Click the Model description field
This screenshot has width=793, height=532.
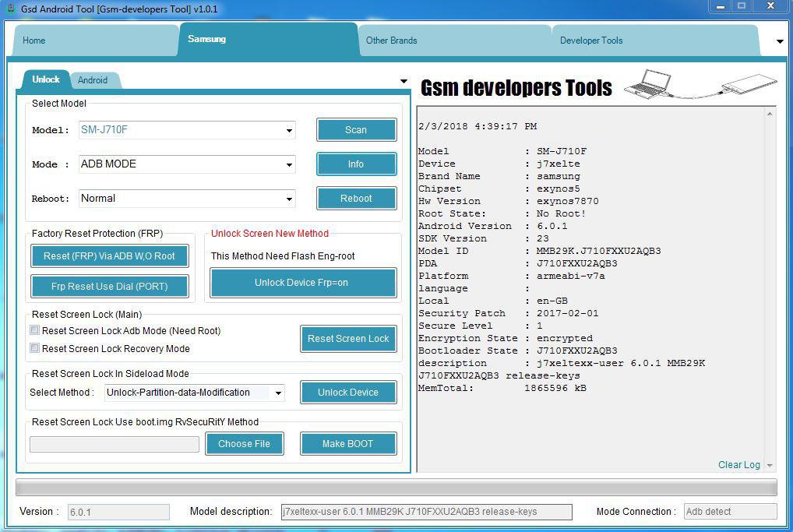click(426, 512)
